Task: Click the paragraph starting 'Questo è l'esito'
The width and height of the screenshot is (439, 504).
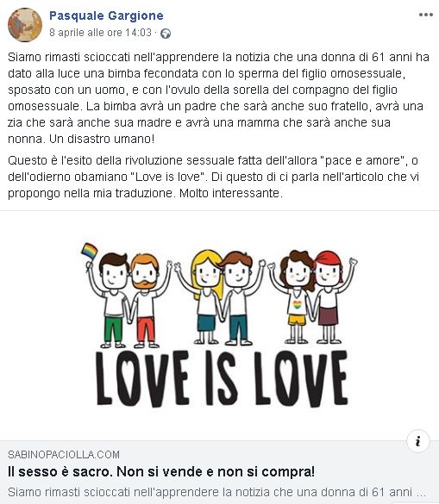Action: pos(214,177)
